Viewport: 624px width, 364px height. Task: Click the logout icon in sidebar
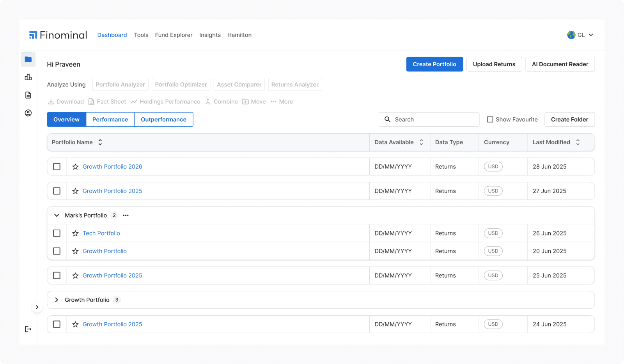(28, 329)
